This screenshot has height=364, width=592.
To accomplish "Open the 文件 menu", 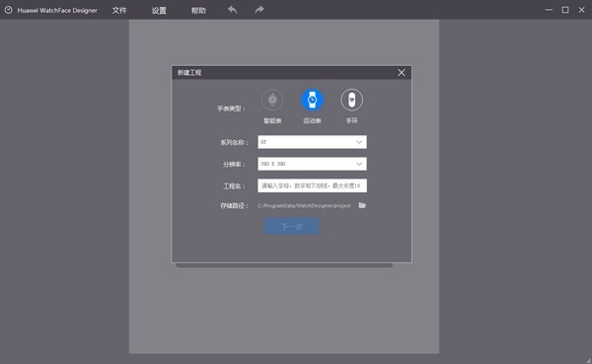I will point(119,10).
